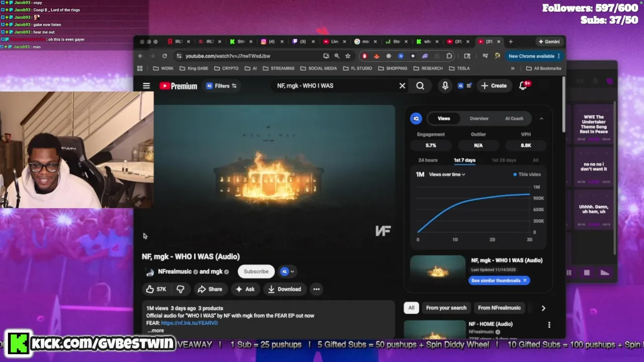Show hidden bookmarks with double chevron
Screen dimensions: 644x362
(x=513, y=68)
